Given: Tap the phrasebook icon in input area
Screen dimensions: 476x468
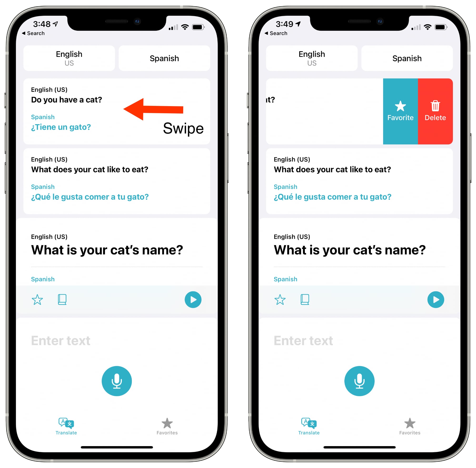Looking at the screenshot, I should pos(61,299).
